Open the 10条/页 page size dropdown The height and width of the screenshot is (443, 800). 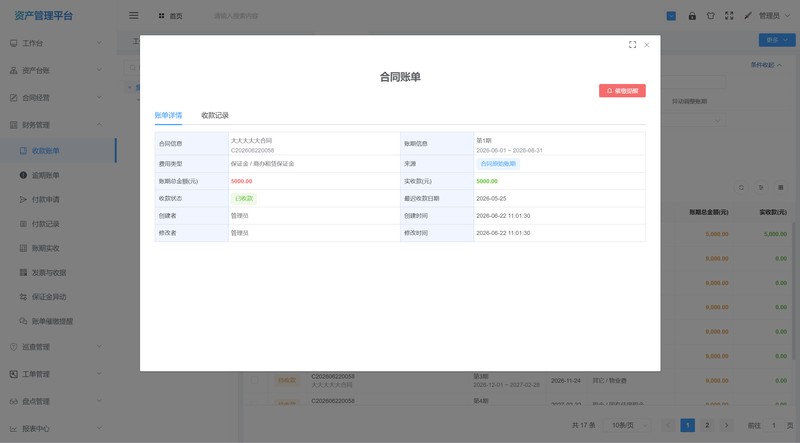click(628, 425)
